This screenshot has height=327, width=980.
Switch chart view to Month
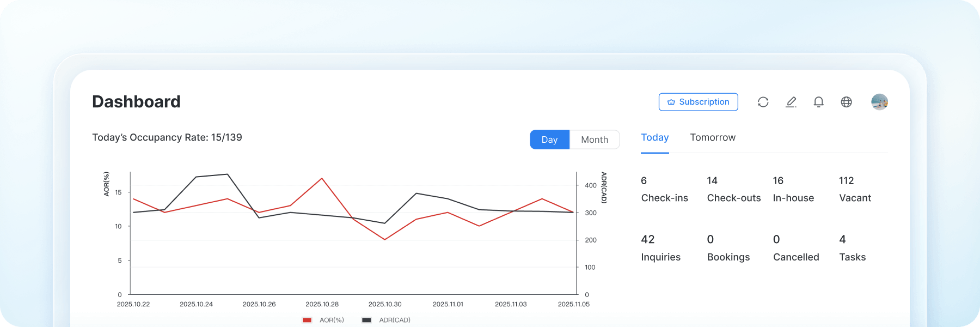click(594, 140)
